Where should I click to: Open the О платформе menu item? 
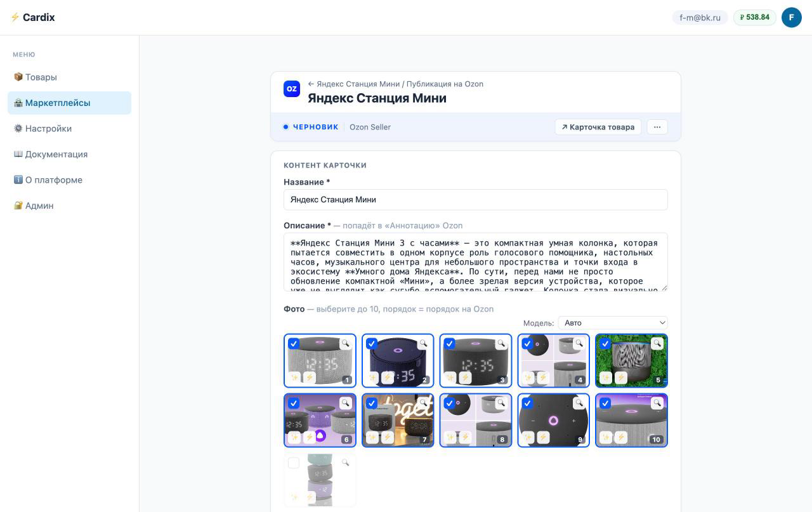click(x=70, y=180)
